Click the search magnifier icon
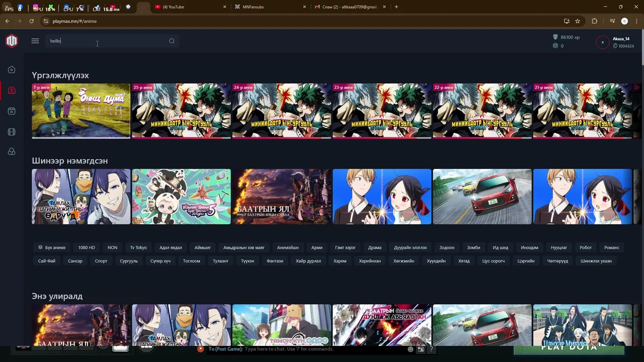This screenshot has height=362, width=644. click(172, 41)
